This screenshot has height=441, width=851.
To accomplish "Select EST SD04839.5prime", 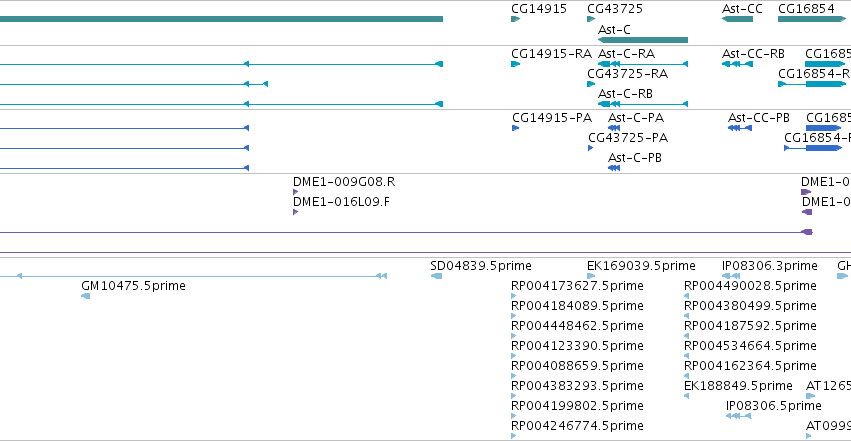I will [x=480, y=266].
